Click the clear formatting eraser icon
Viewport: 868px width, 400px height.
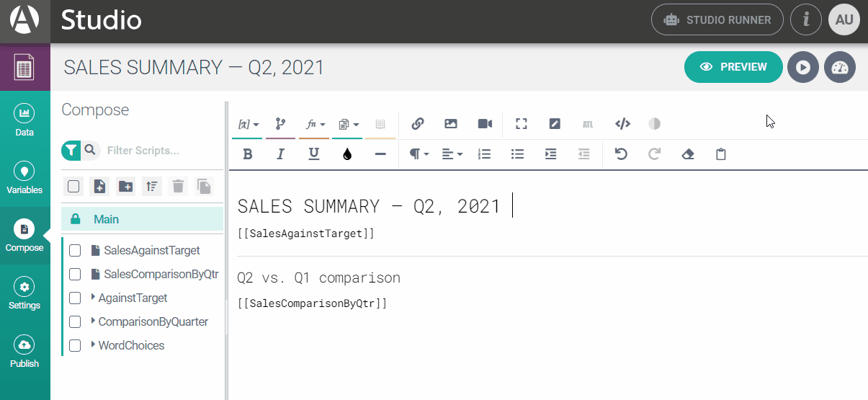coord(687,154)
